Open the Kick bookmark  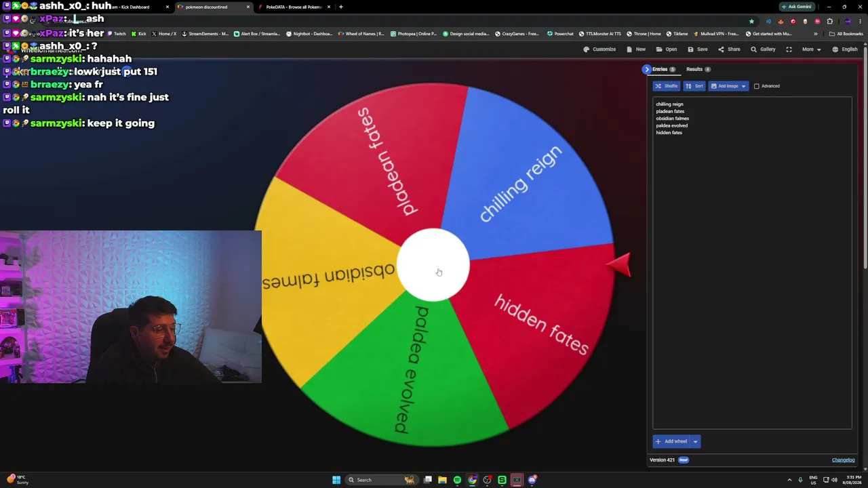click(x=138, y=34)
